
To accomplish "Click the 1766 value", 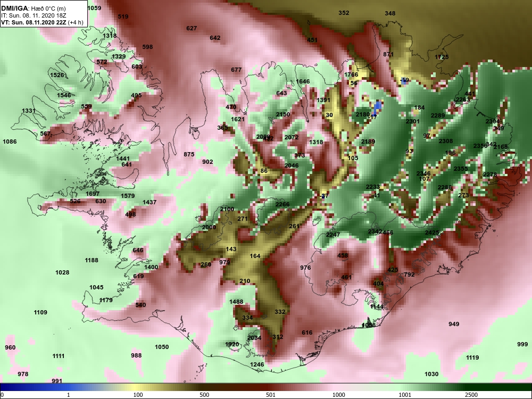I will [351, 74].
